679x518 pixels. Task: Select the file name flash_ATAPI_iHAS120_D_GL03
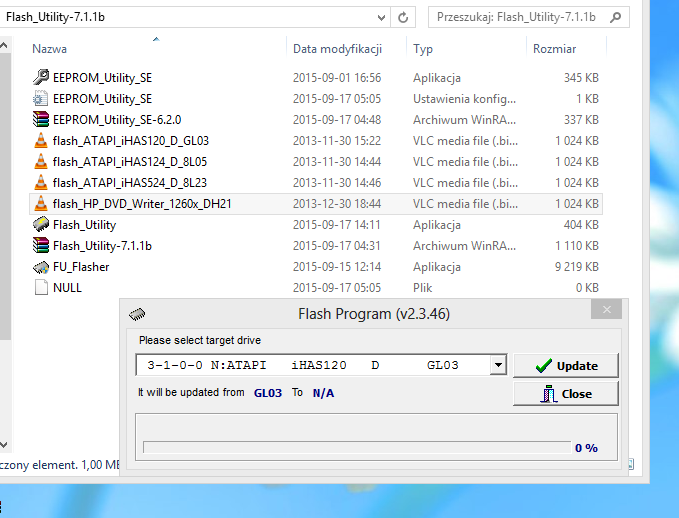point(131,141)
